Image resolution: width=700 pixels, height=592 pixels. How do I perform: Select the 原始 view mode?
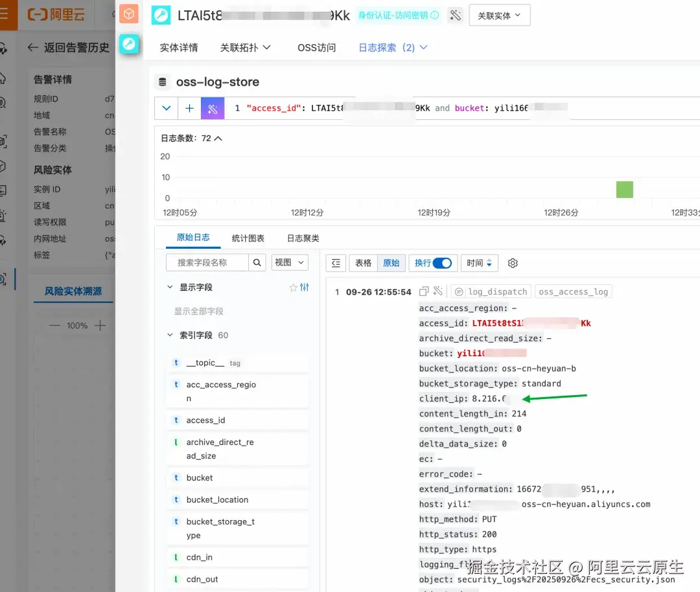point(391,263)
